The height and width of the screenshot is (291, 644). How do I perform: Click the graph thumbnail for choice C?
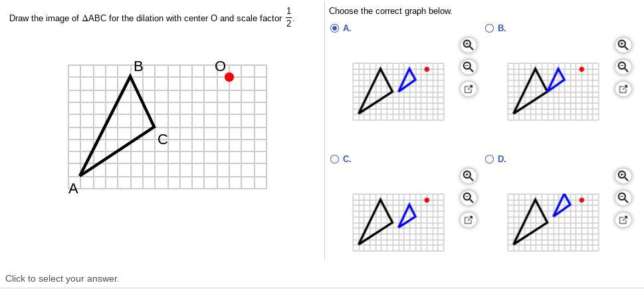398,223
